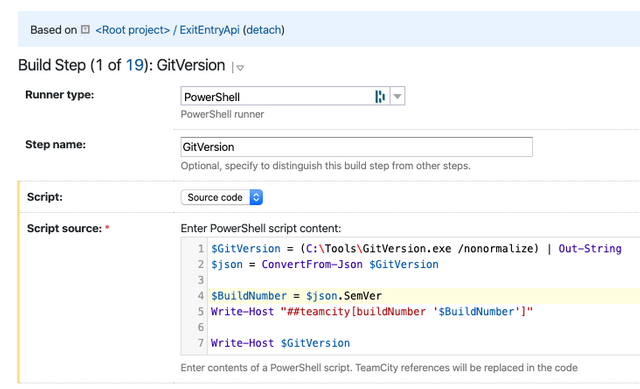Image resolution: width=640 pixels, height=389 pixels.
Task: Open the Script Source code dropdown
Action: click(222, 197)
